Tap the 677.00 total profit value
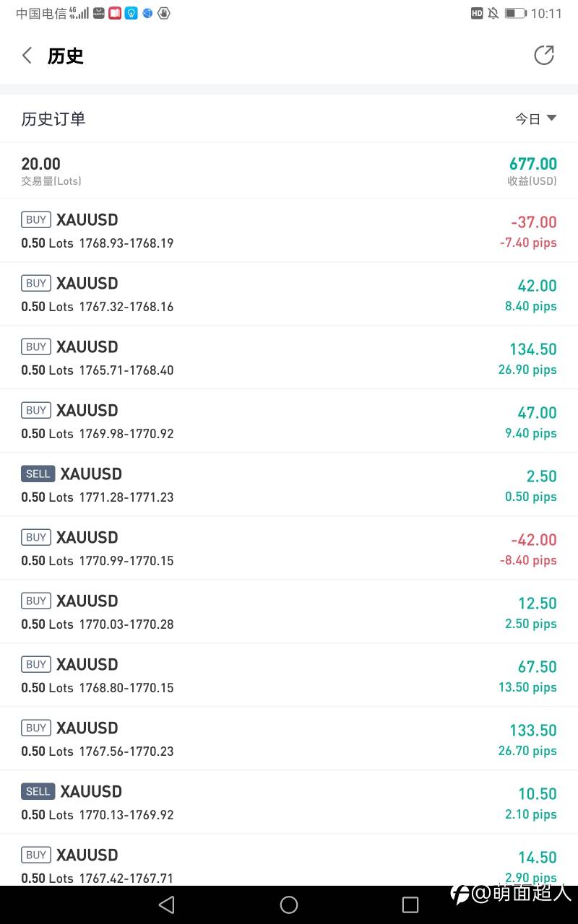The image size is (578, 924). pyautogui.click(x=533, y=164)
